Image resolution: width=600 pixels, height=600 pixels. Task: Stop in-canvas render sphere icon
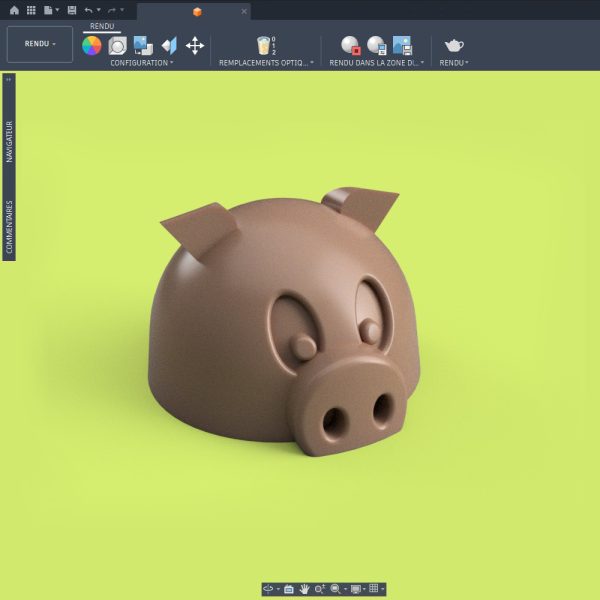tap(351, 46)
